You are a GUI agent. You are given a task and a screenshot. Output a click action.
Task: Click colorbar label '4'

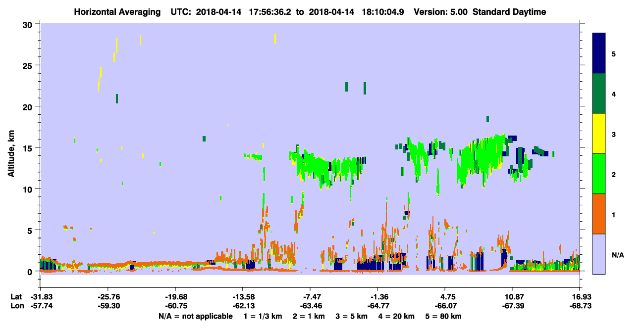click(614, 94)
